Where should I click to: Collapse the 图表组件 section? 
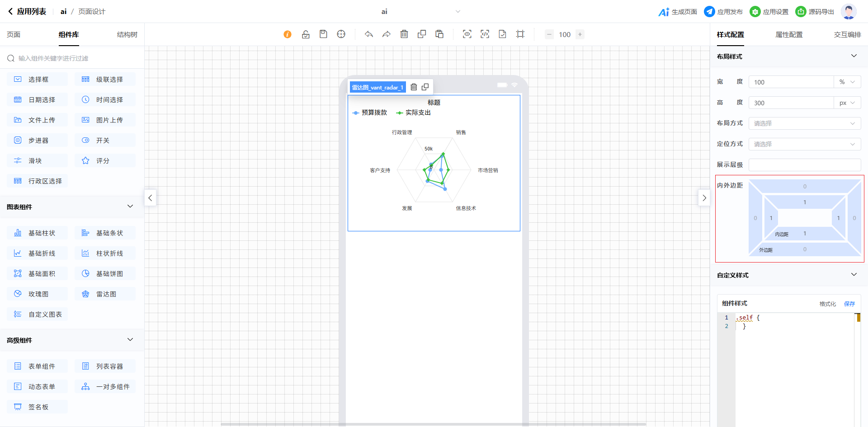coord(130,206)
